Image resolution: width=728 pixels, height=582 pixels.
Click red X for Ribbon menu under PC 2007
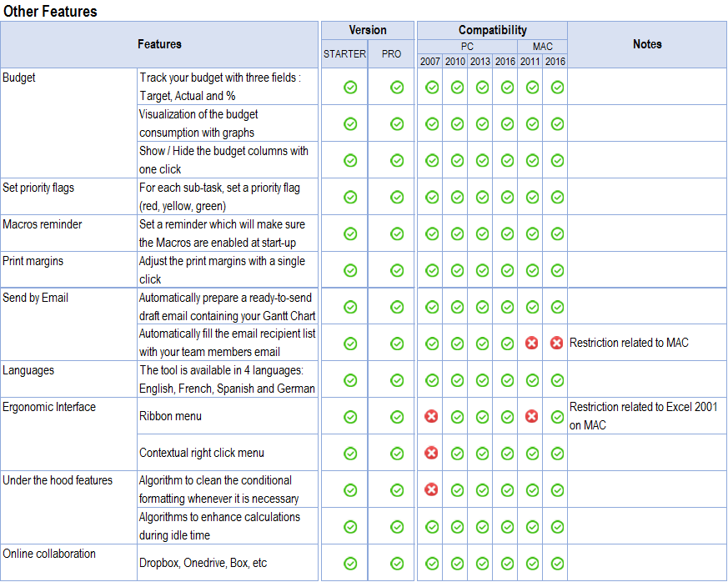431,416
